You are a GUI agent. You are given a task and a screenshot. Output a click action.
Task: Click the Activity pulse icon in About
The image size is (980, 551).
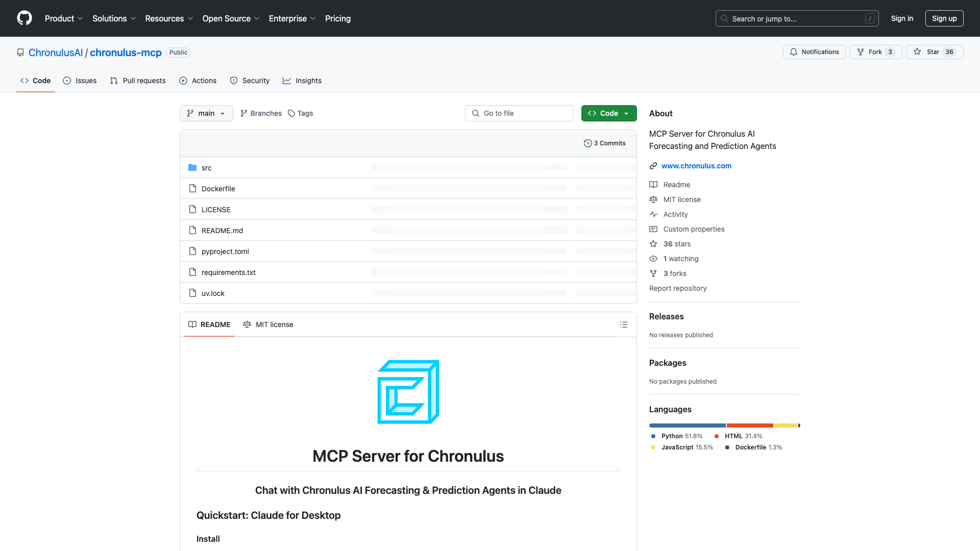tap(653, 214)
